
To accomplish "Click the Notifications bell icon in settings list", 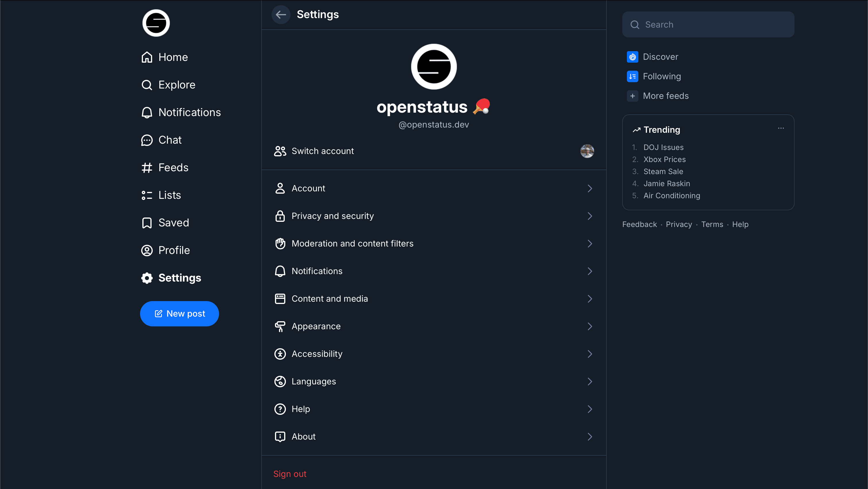I will coord(280,271).
